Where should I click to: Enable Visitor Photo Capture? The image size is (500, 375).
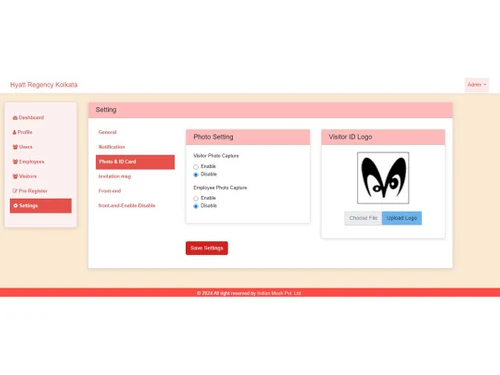(x=196, y=167)
